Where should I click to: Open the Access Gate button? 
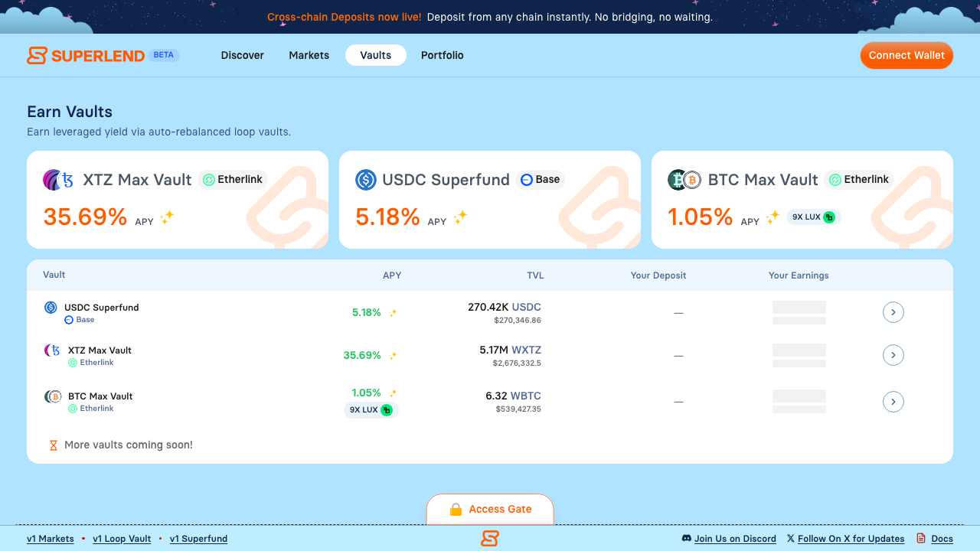(x=490, y=510)
